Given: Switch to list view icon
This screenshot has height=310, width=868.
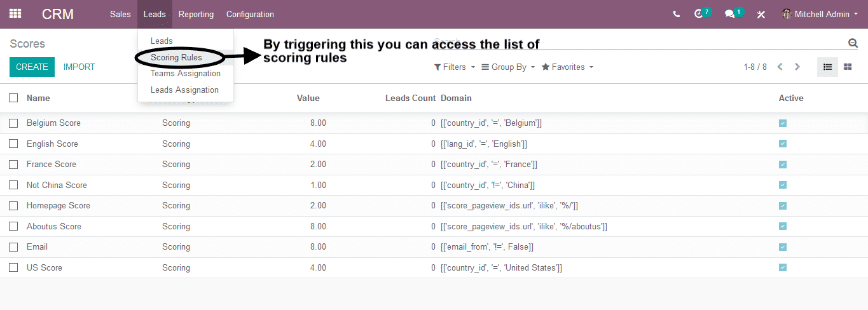Looking at the screenshot, I should (x=827, y=67).
